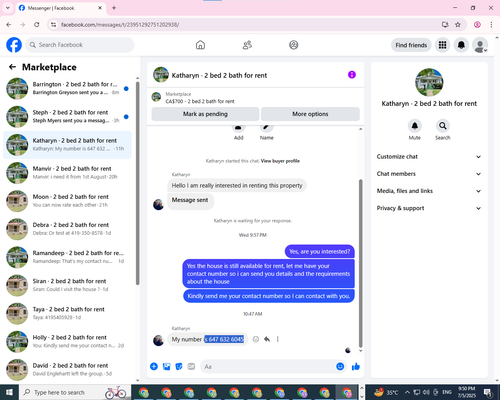Open a new browser tab

114,8
